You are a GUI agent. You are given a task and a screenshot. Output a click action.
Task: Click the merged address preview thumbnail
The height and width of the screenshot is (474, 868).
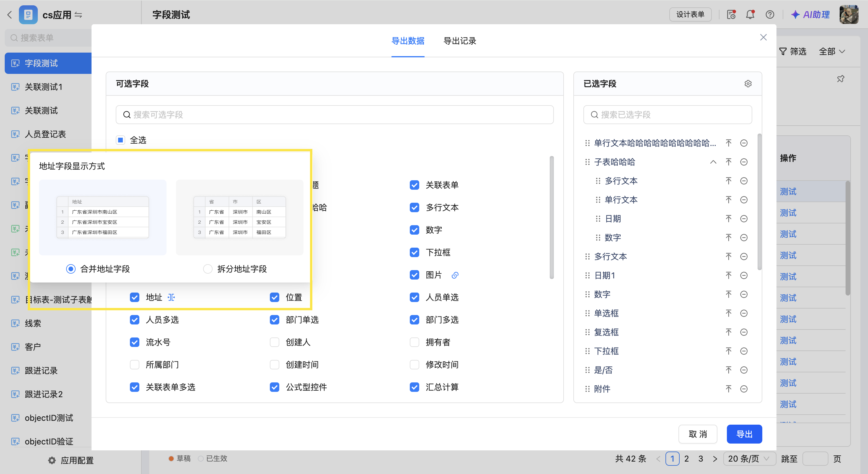102,217
